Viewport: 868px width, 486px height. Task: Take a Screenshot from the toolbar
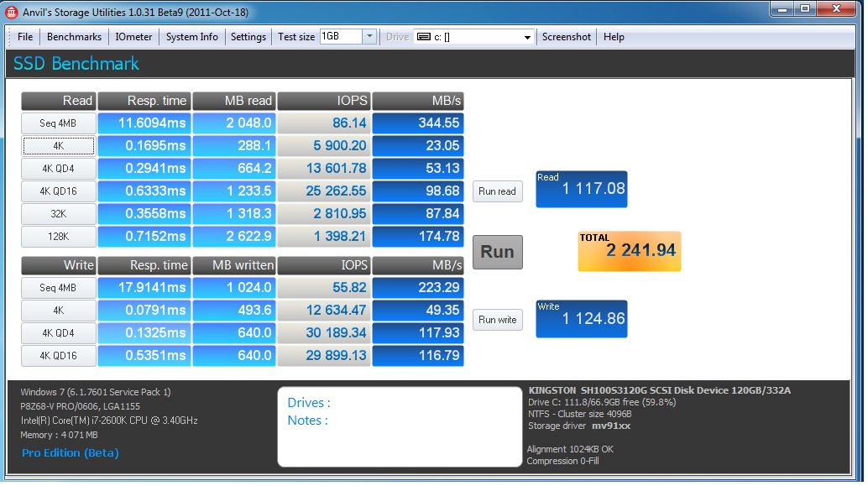[x=567, y=37]
